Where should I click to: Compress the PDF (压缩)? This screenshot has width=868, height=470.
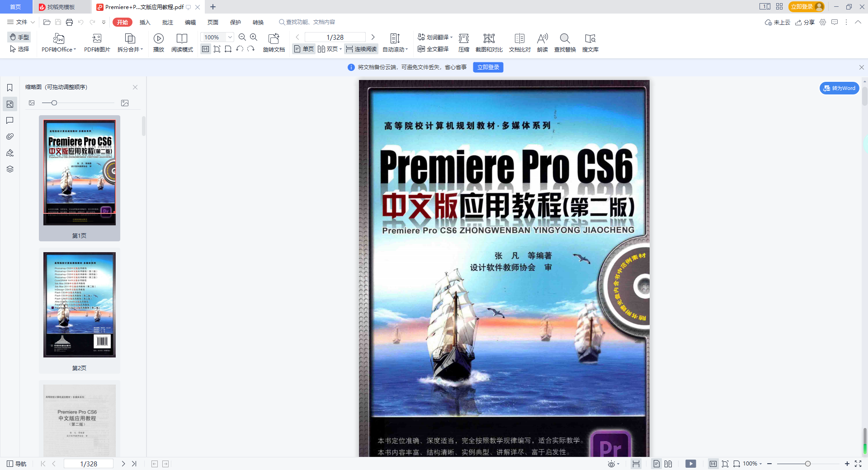464,43
